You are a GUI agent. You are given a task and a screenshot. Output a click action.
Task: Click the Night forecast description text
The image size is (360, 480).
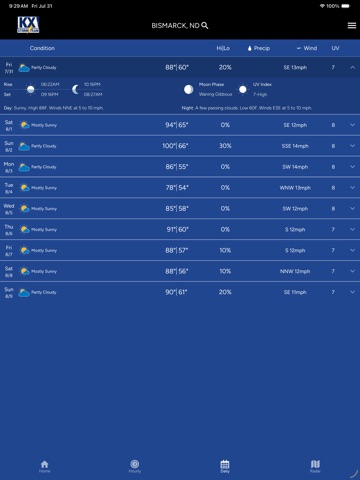tap(247, 108)
